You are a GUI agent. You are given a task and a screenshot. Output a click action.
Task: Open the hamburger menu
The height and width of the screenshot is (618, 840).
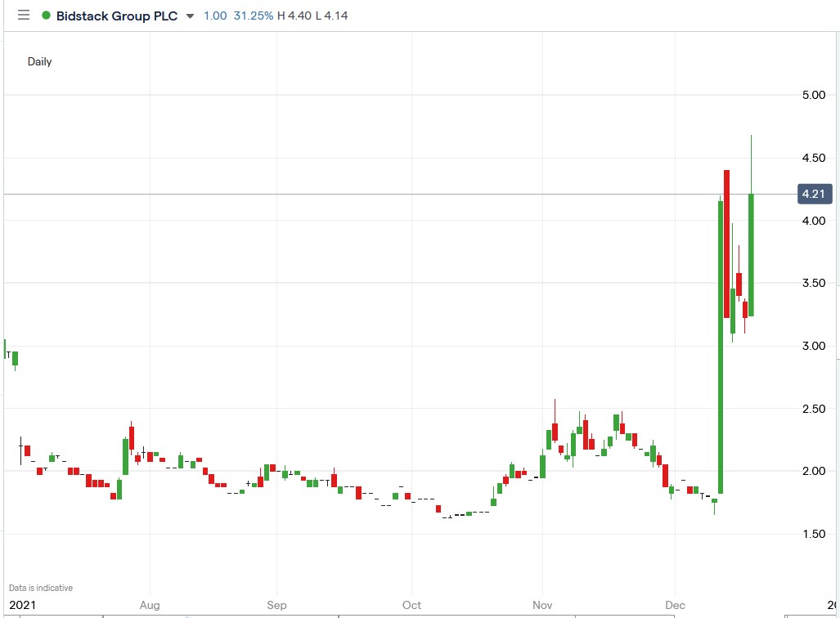click(x=23, y=15)
